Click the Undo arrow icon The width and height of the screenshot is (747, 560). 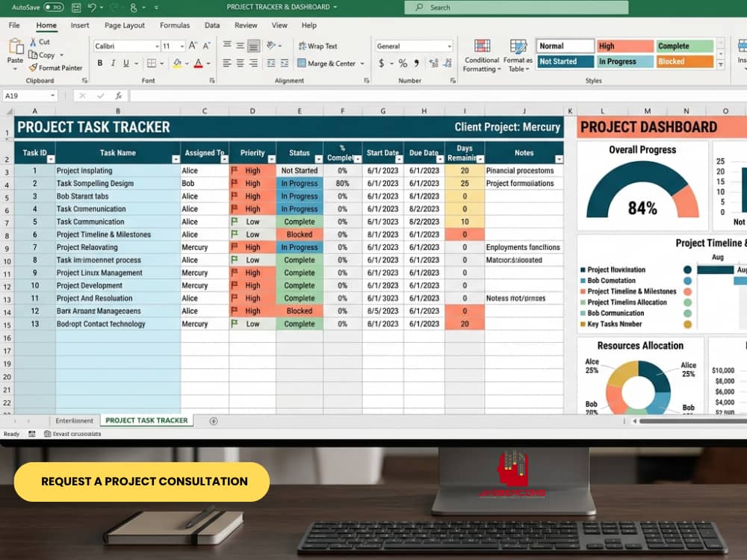click(92, 7)
